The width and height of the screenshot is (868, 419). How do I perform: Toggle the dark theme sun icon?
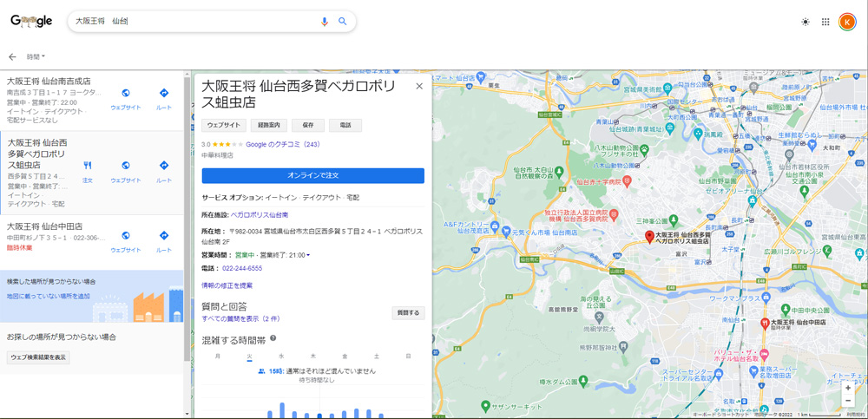pyautogui.click(x=806, y=22)
